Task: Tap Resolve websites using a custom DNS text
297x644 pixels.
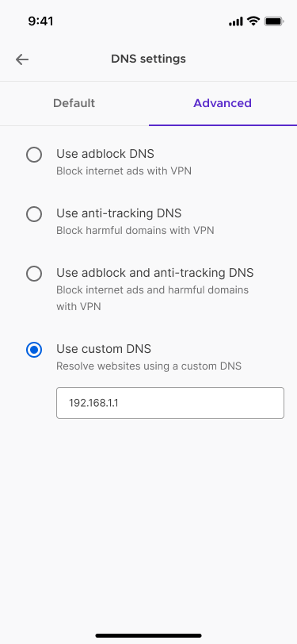Action: [x=149, y=366]
